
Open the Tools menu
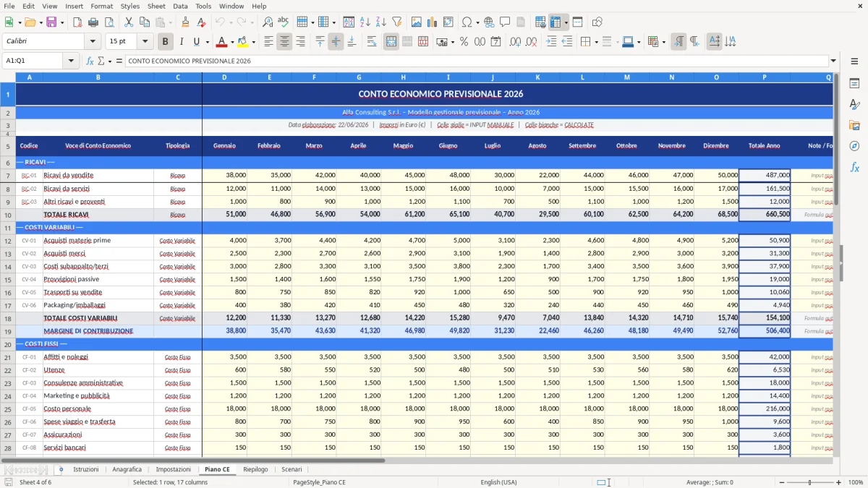(203, 6)
